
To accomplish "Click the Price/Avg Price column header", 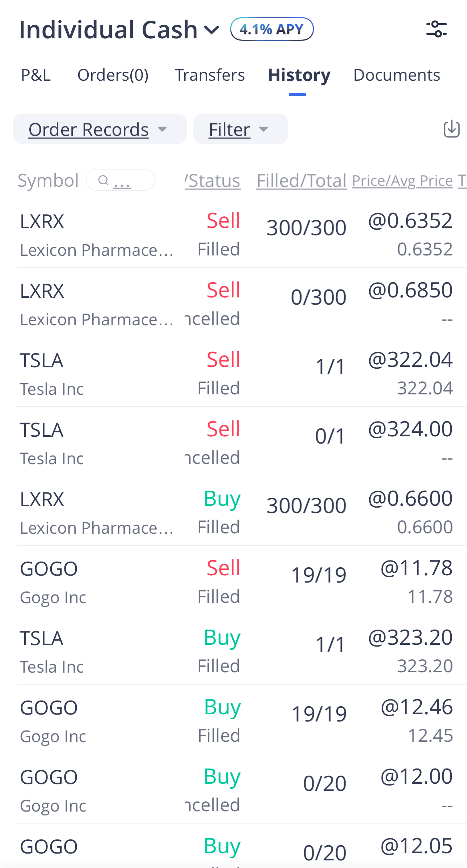I will pyautogui.click(x=402, y=181).
